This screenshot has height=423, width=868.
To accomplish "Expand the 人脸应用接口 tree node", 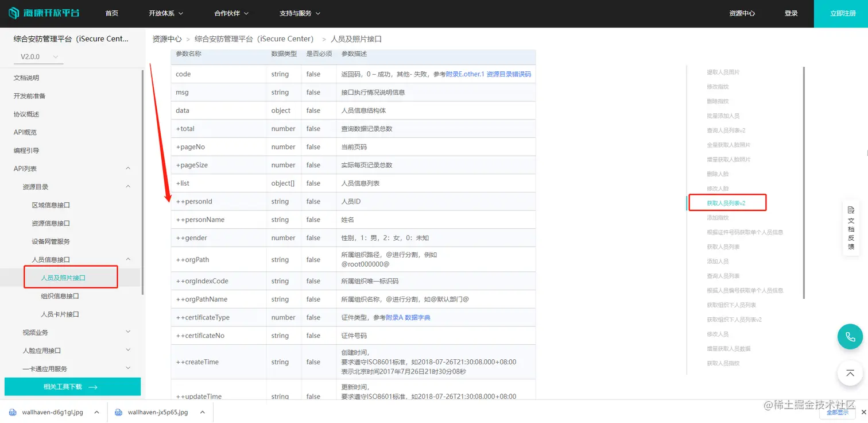I will click(x=128, y=350).
